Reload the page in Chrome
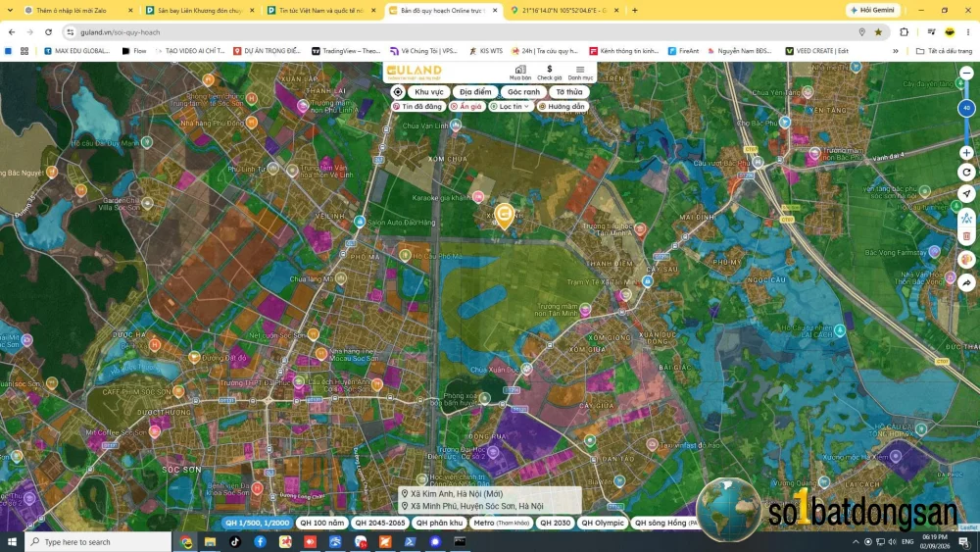Screen dimensions: 980x552 pyautogui.click(x=48, y=32)
